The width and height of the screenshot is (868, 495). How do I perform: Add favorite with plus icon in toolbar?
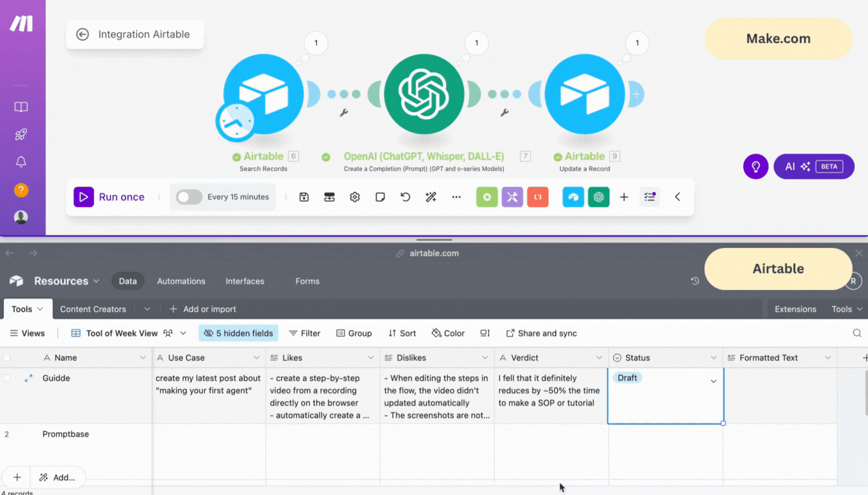tap(624, 197)
